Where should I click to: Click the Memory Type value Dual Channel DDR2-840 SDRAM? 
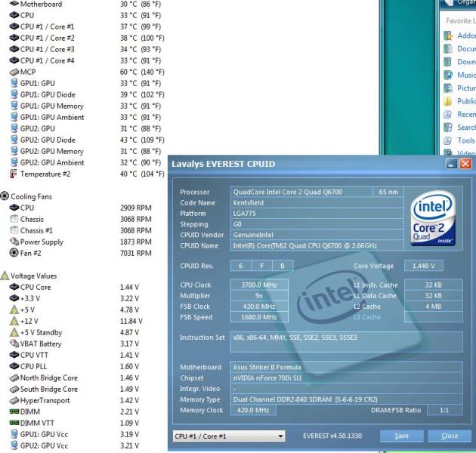346,399
